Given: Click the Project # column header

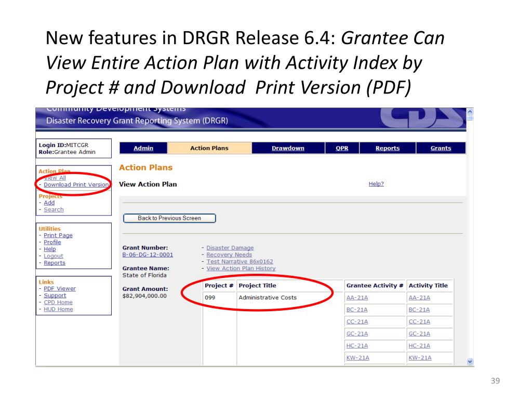Looking at the screenshot, I should tap(219, 285).
